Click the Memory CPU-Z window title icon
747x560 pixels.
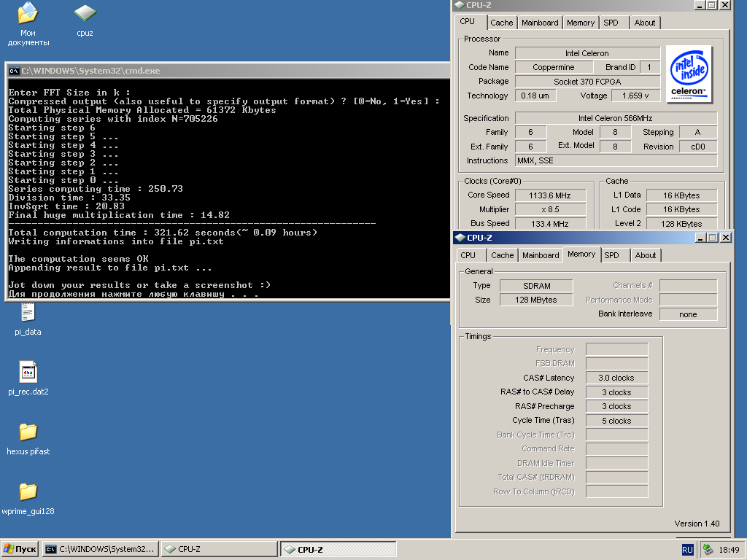point(460,238)
